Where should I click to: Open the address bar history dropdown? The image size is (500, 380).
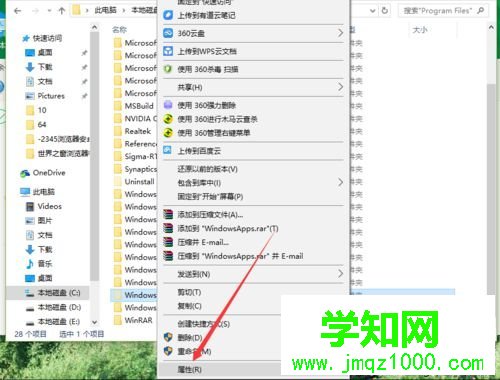tap(373, 11)
